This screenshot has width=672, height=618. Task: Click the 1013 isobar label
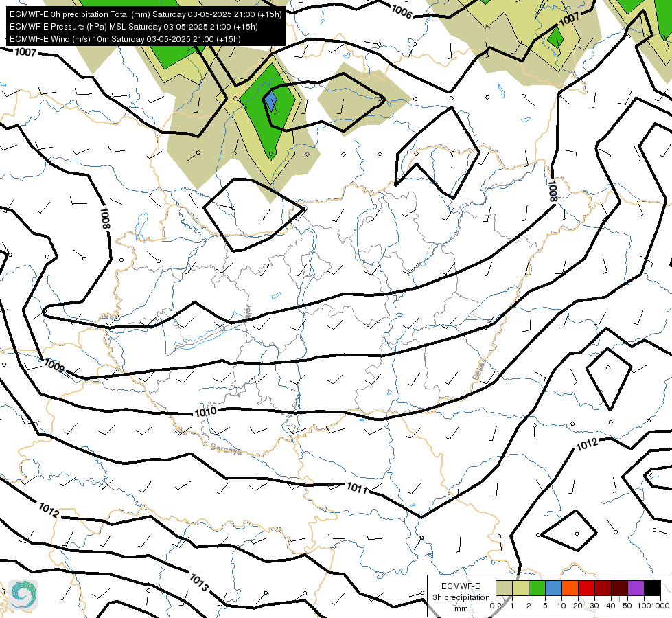coord(199,583)
